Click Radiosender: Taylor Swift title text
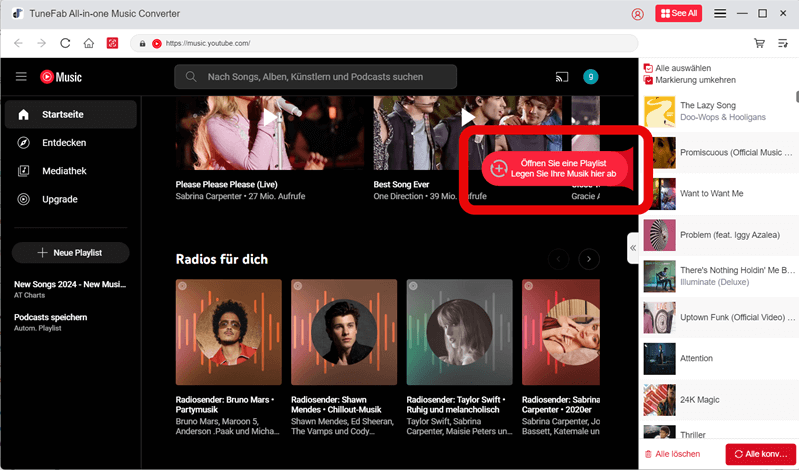Viewport: 800px width, 470px height. tap(456, 405)
